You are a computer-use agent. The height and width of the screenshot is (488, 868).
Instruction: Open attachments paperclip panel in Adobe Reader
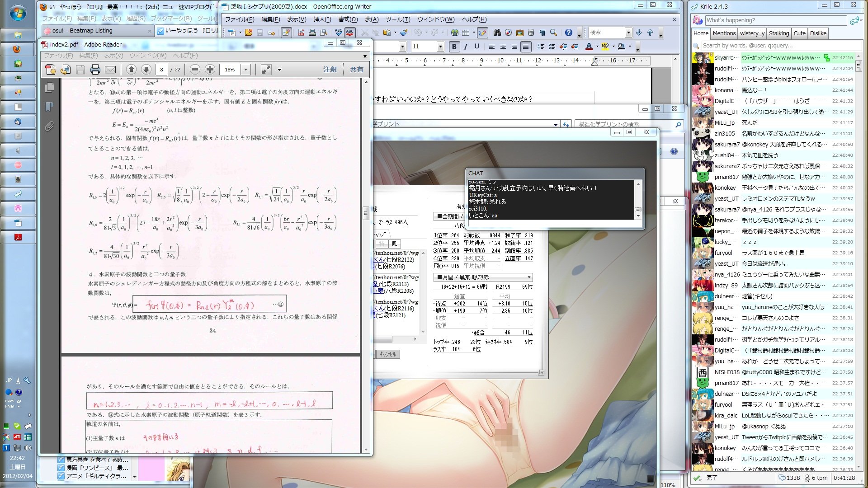click(49, 127)
